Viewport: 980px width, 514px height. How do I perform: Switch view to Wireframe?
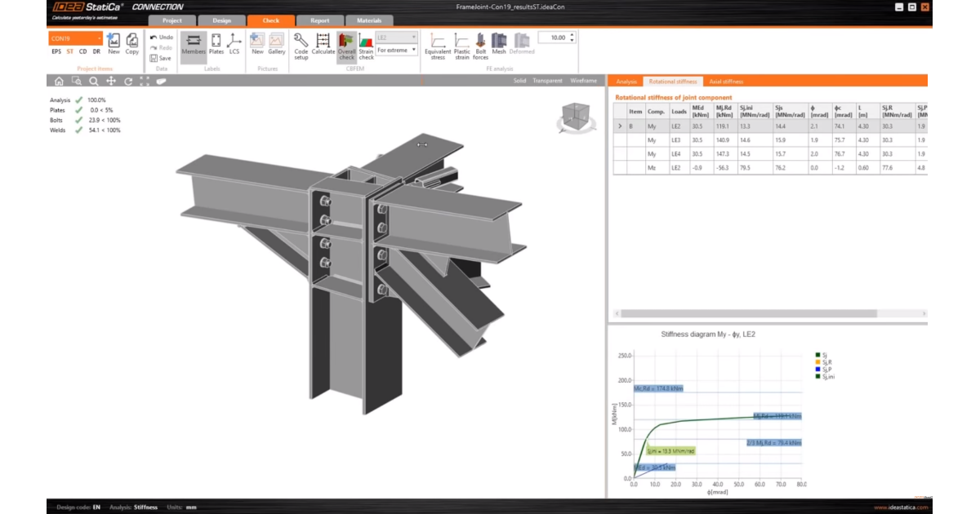click(583, 81)
